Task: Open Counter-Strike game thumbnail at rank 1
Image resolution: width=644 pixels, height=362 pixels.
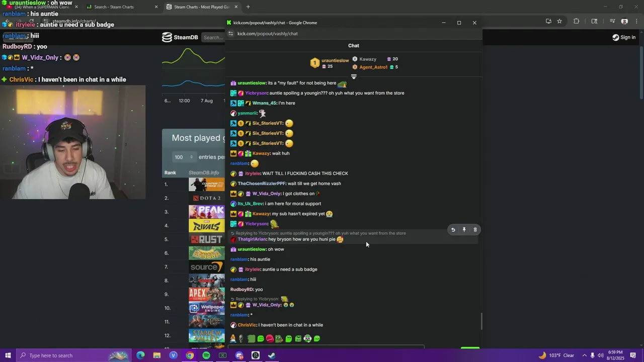Action: [207, 184]
